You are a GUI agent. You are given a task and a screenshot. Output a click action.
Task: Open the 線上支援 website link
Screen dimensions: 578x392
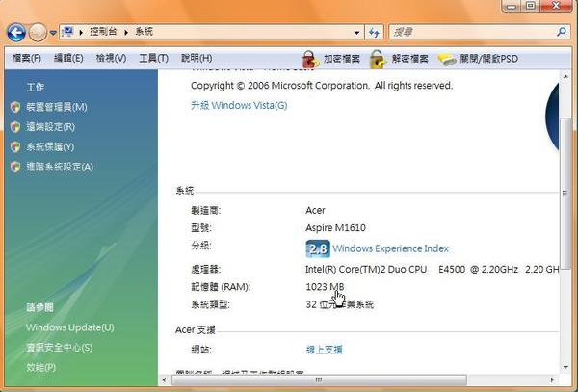pyautogui.click(x=325, y=350)
